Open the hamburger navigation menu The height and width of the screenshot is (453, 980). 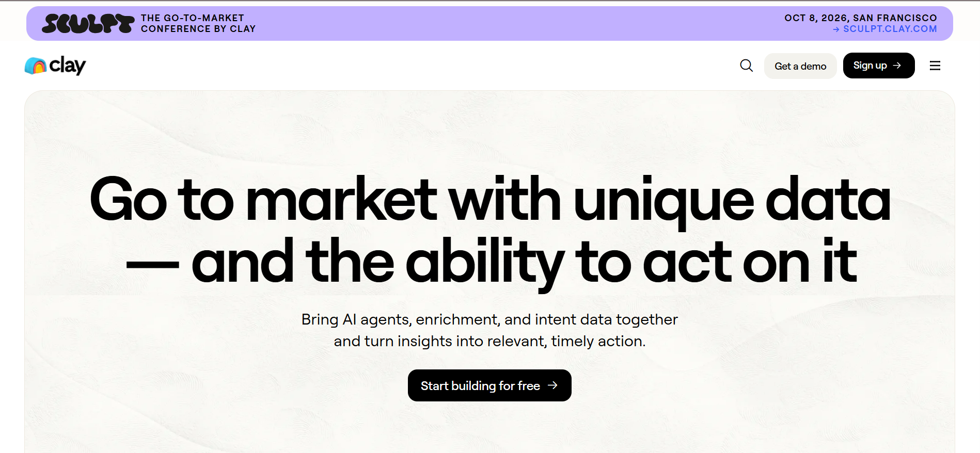pos(935,66)
